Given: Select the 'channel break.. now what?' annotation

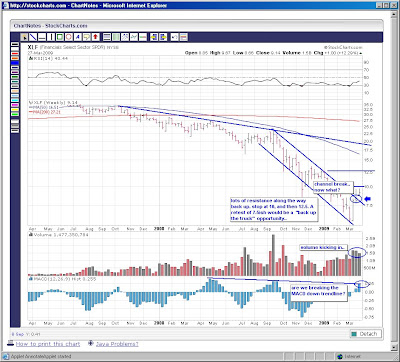Looking at the screenshot, I should click(x=332, y=187).
